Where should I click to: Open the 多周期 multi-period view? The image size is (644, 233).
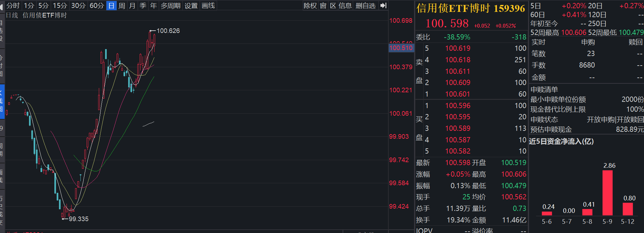(x=171, y=6)
